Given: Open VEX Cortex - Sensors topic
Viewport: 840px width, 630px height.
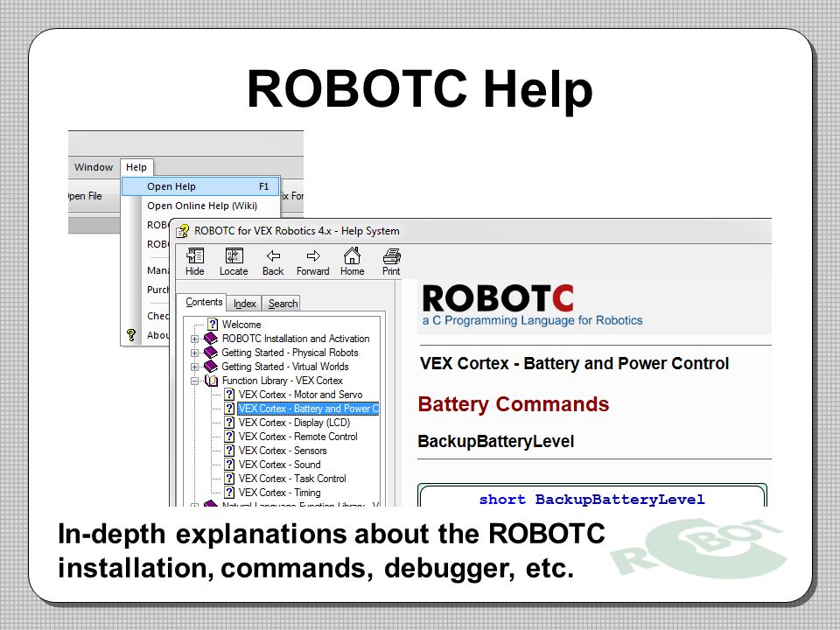Looking at the screenshot, I should tap(283, 450).
